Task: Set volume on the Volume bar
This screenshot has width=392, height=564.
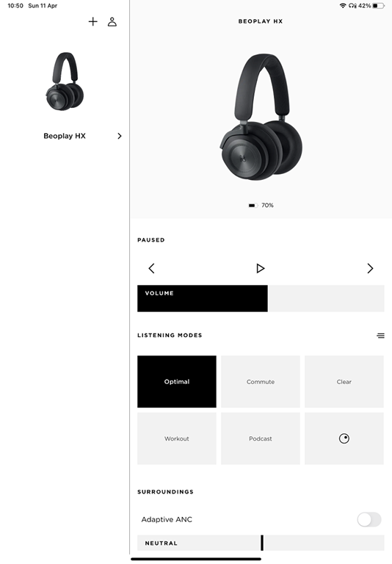Action: [261, 299]
